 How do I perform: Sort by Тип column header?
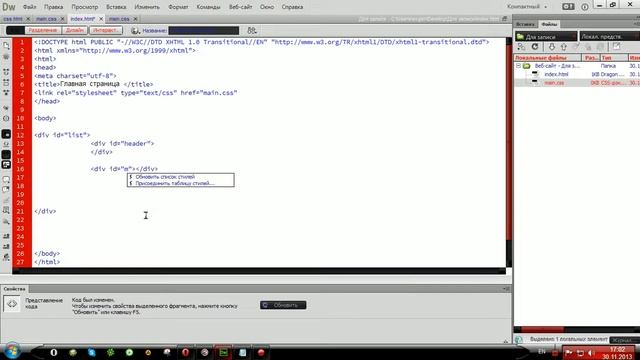pos(614,58)
